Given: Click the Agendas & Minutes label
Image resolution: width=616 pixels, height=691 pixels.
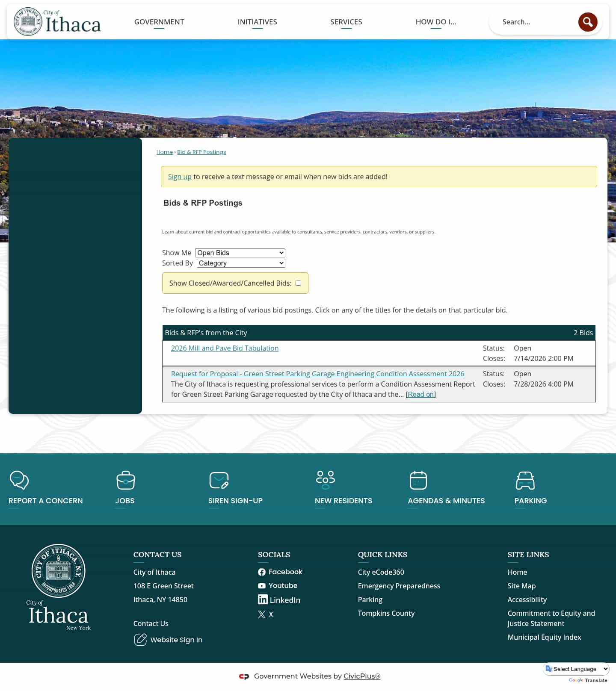Looking at the screenshot, I should (446, 501).
